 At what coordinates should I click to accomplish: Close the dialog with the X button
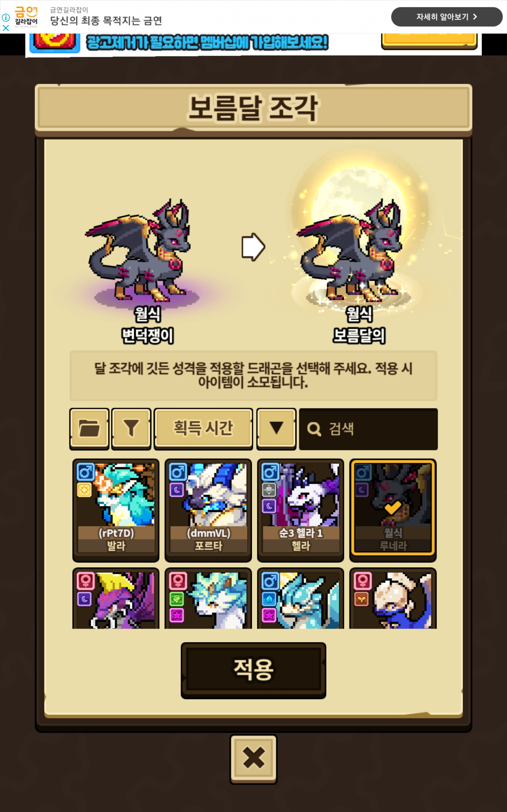[253, 759]
